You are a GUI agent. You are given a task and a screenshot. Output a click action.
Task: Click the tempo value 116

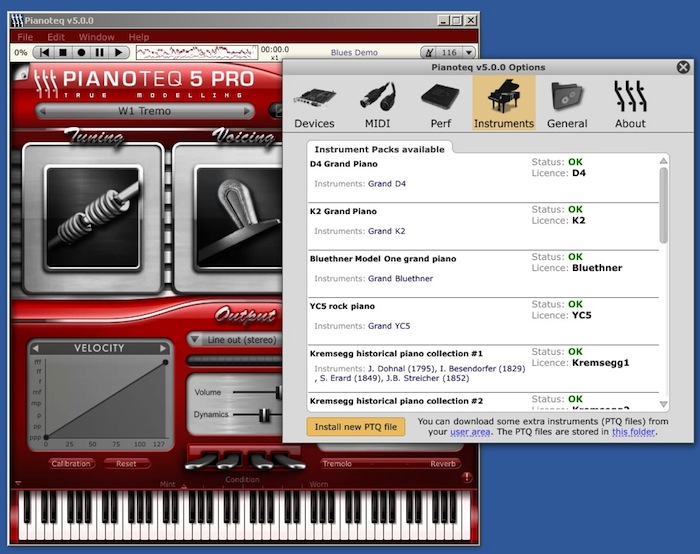449,53
